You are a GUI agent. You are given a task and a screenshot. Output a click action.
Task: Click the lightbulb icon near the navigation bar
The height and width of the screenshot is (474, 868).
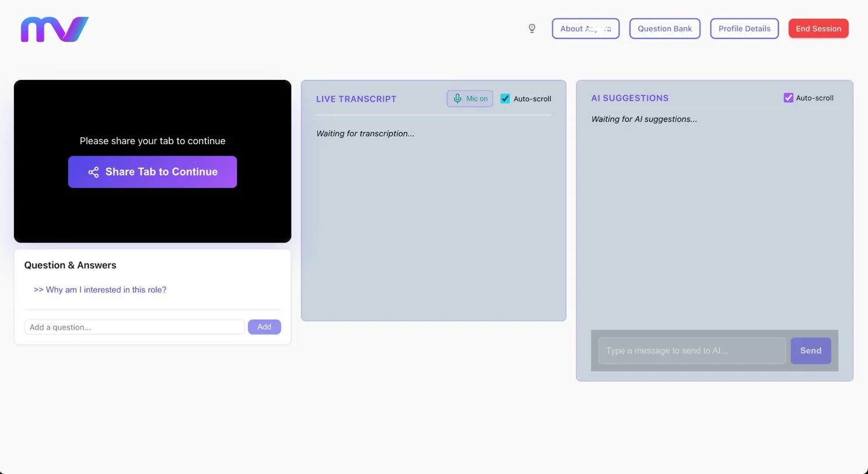[x=531, y=28]
